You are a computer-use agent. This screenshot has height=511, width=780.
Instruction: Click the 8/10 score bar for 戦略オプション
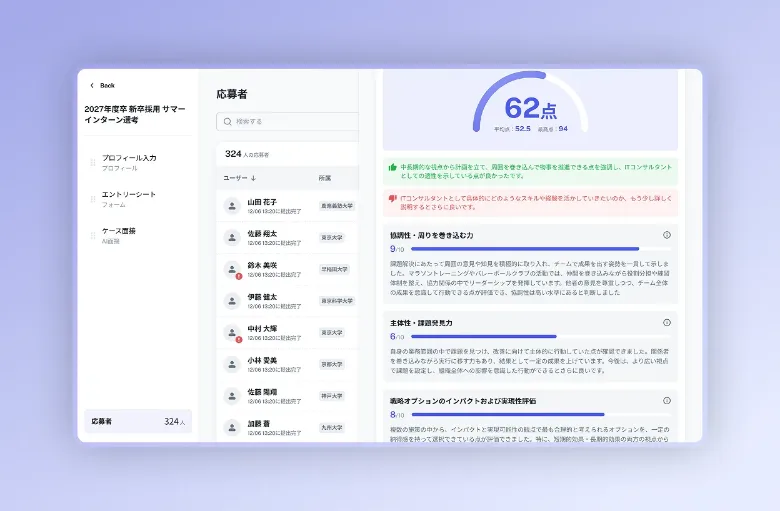tap(541, 414)
